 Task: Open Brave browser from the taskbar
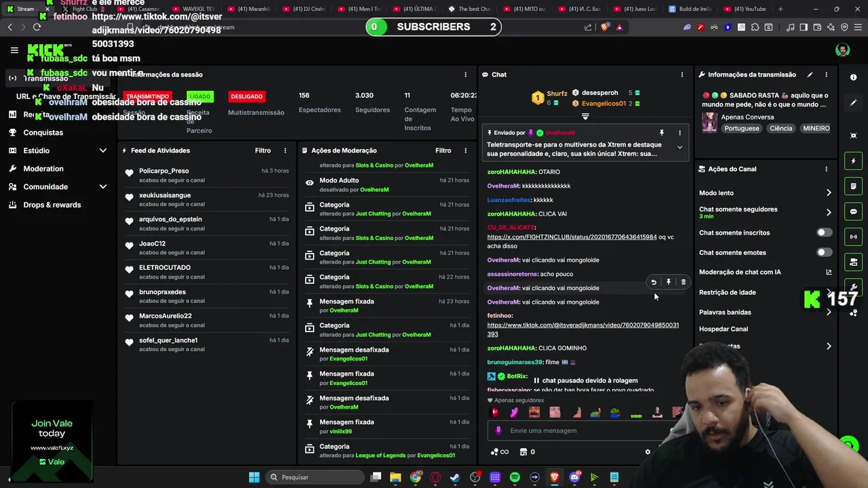click(x=555, y=477)
